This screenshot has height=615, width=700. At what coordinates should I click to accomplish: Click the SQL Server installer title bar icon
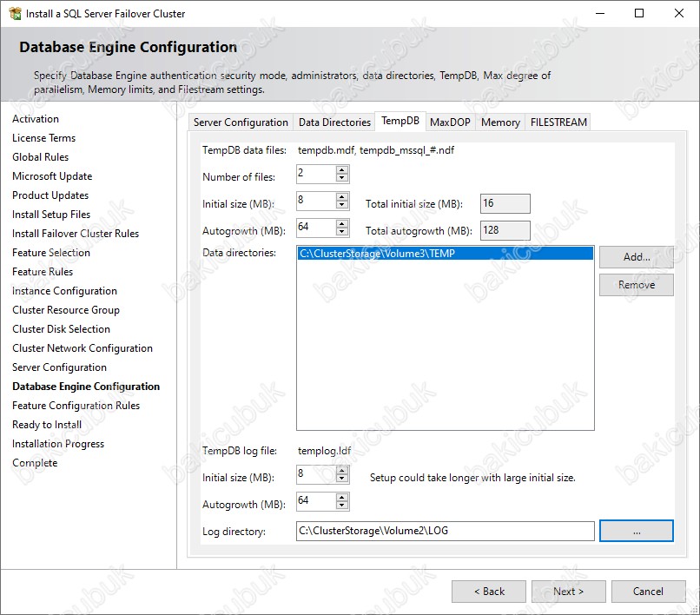click(15, 14)
